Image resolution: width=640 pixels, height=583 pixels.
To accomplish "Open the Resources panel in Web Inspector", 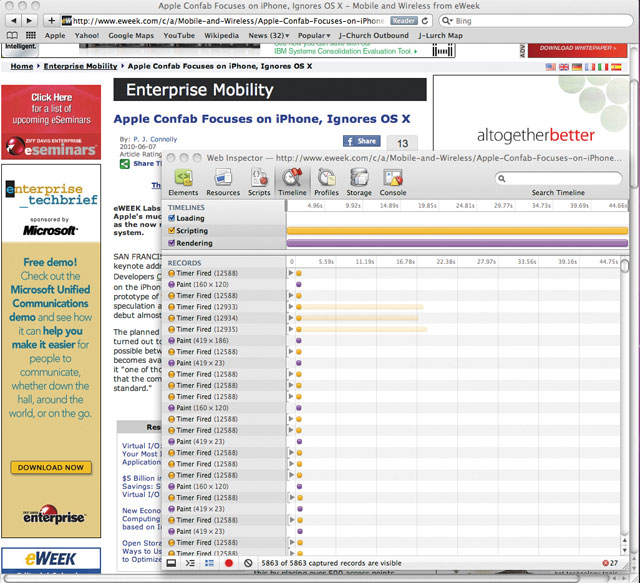I will coord(223,182).
